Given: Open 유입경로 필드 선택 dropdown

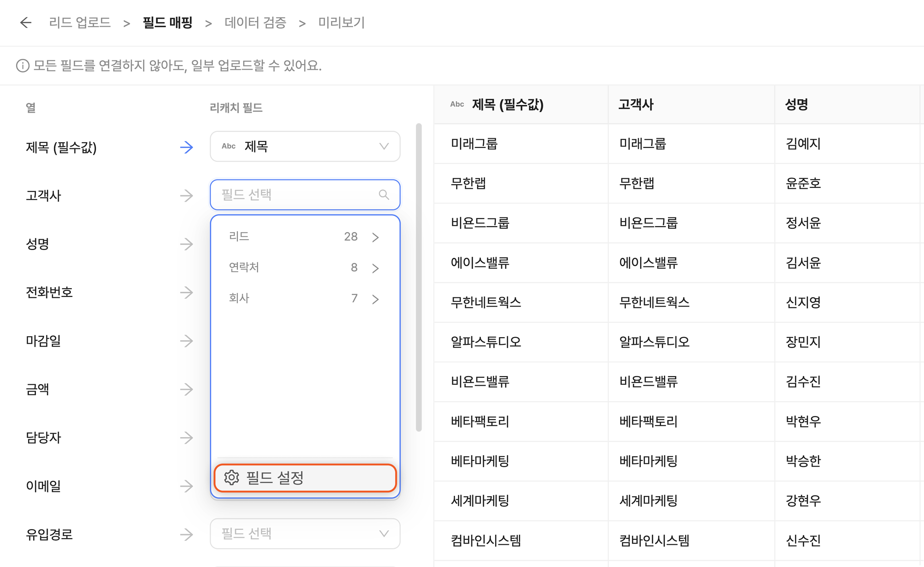Looking at the screenshot, I should coord(305,533).
